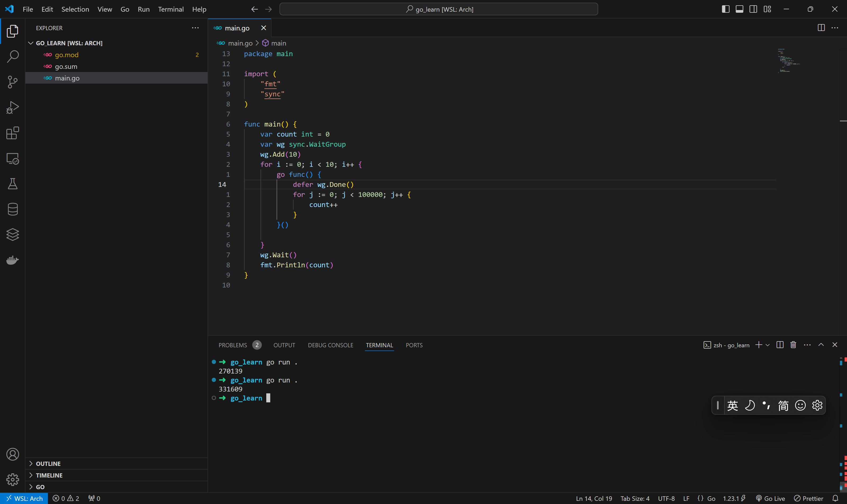Click the WSL: Arch remote indicator
The width and height of the screenshot is (847, 504).
[x=24, y=498]
